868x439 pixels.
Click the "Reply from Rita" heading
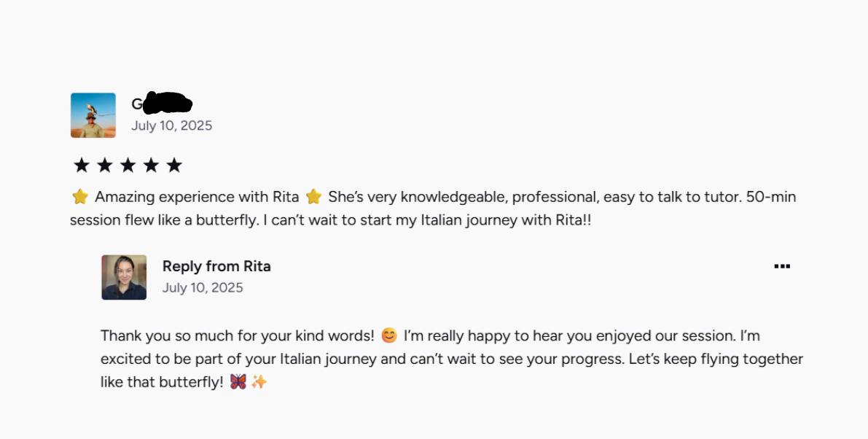click(x=216, y=266)
